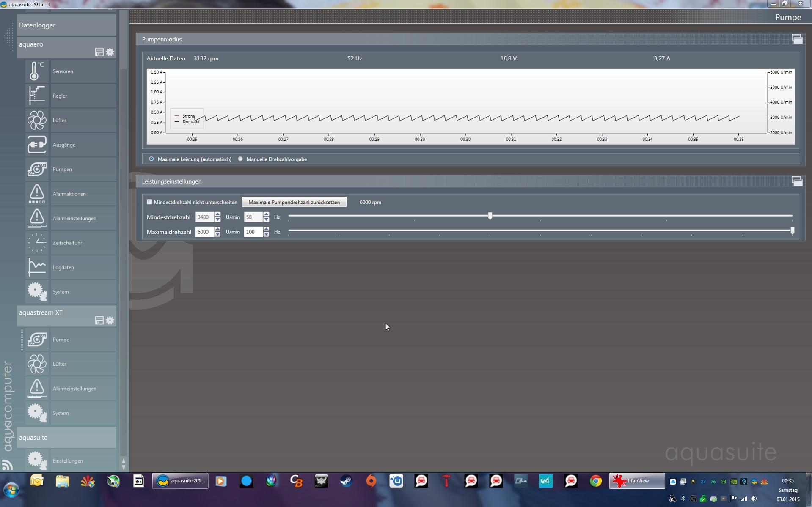The height and width of the screenshot is (507, 812).
Task: Click the Strom legend entry in chart
Action: pyautogui.click(x=184, y=116)
